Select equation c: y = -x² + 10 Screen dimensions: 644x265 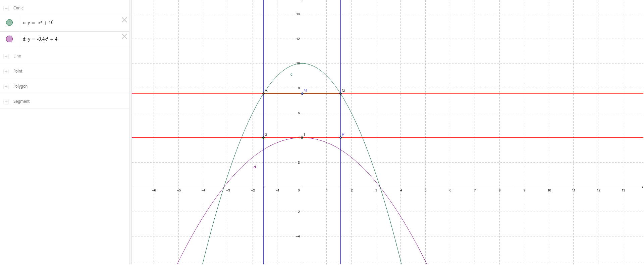pyautogui.click(x=38, y=23)
